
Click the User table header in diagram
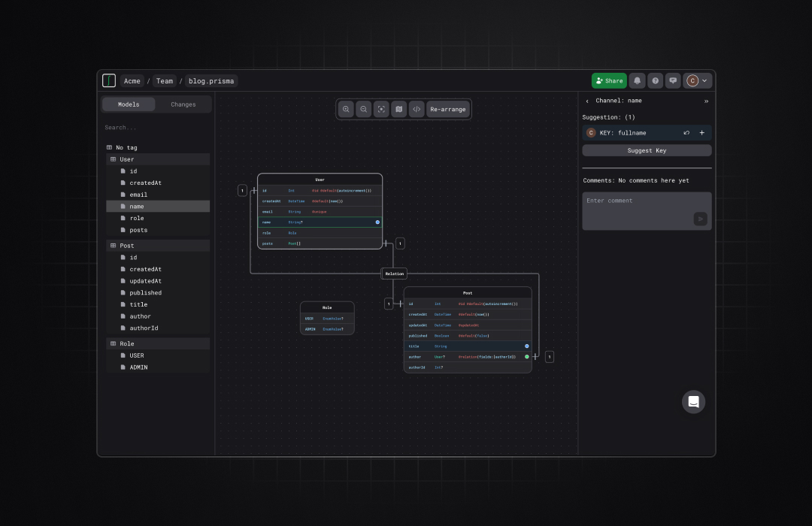pyautogui.click(x=320, y=180)
